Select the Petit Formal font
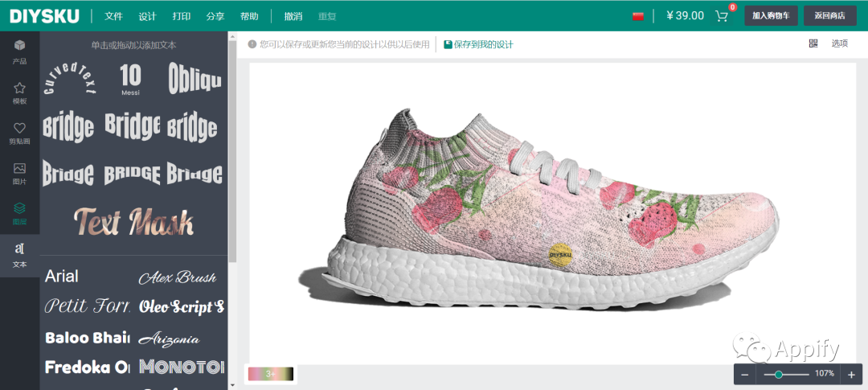868x390 pixels. coord(88,306)
